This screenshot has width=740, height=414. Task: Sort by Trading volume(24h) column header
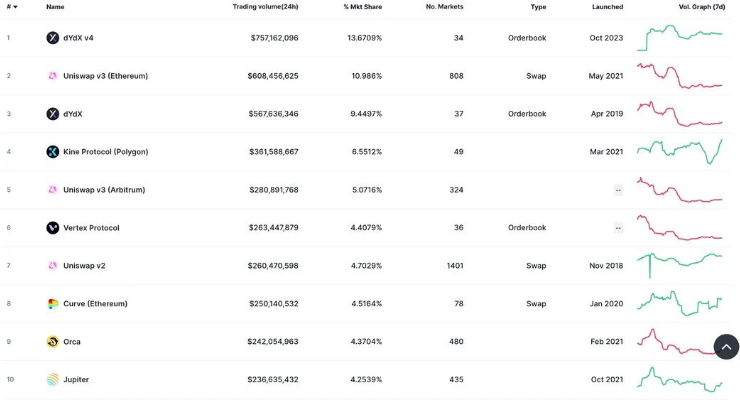pyautogui.click(x=265, y=7)
